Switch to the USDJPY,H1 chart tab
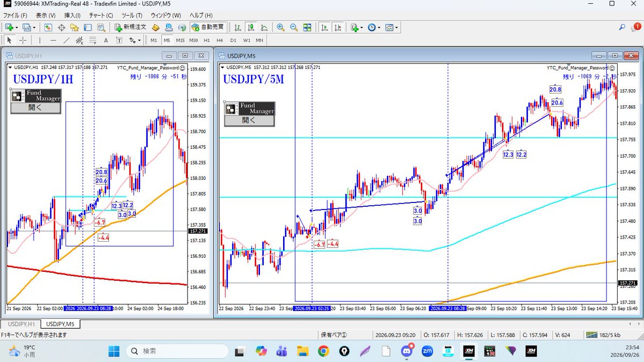Image resolution: width=644 pixels, height=362 pixels. [x=21, y=324]
